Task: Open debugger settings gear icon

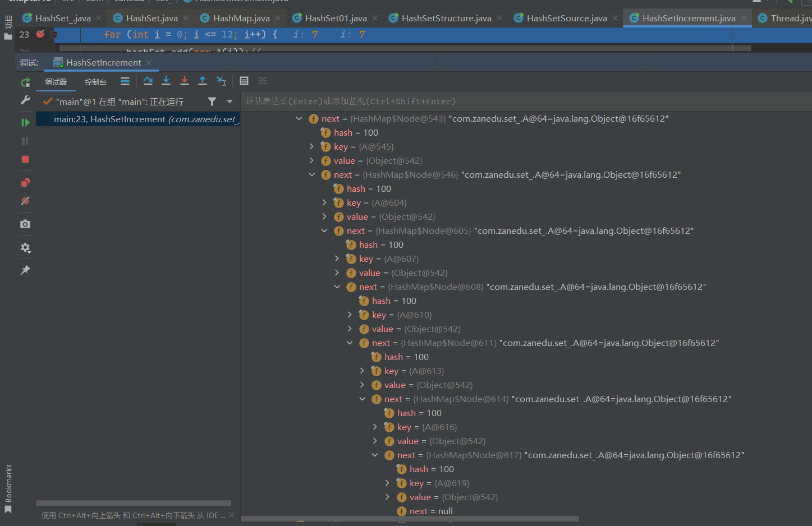Action: point(25,247)
